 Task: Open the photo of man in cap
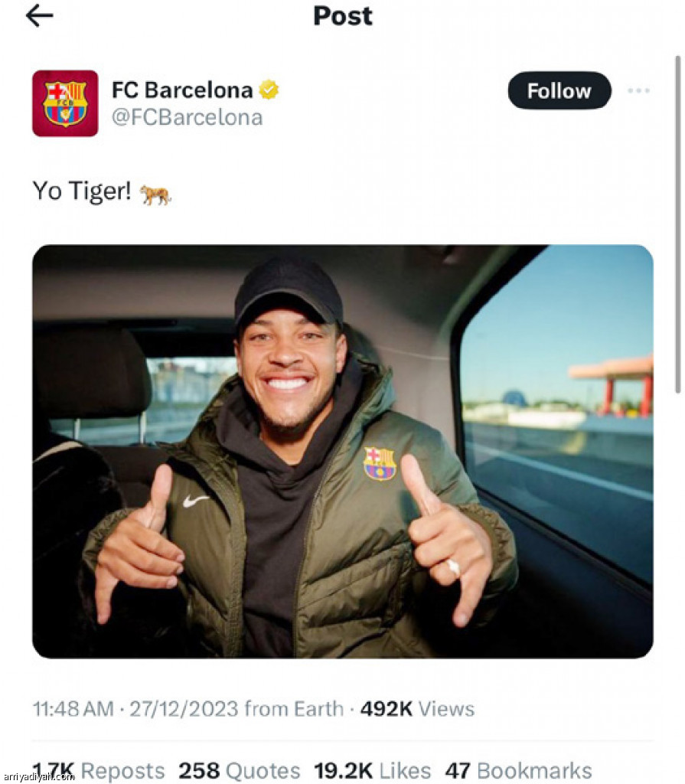pyautogui.click(x=343, y=451)
